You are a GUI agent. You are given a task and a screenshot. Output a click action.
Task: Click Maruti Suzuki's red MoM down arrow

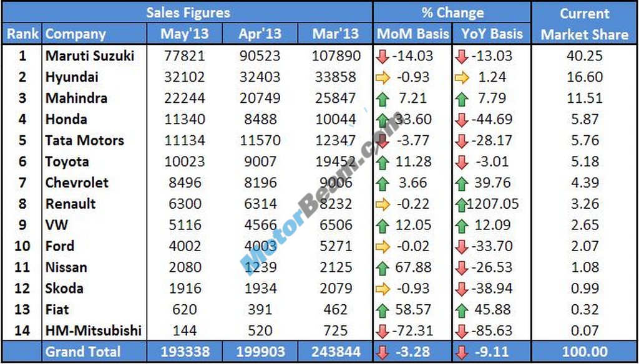click(383, 57)
